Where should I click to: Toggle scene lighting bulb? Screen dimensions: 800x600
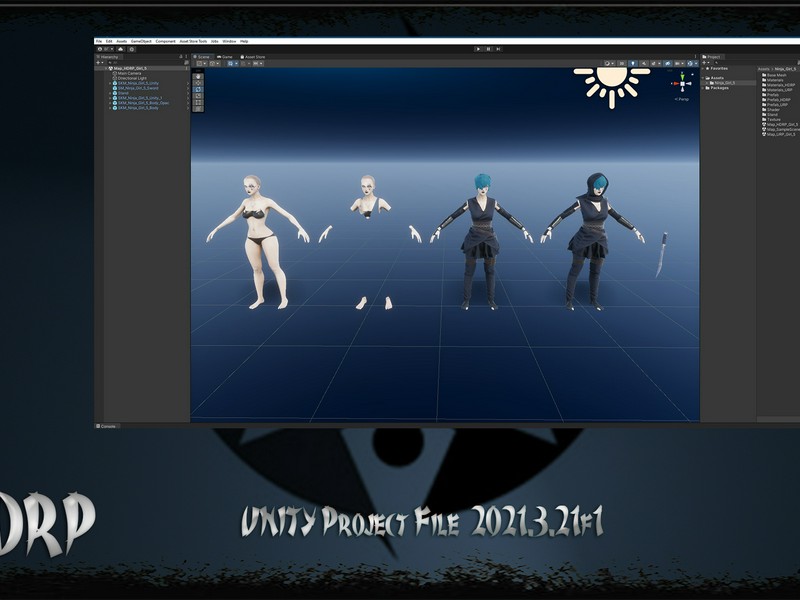coord(633,64)
